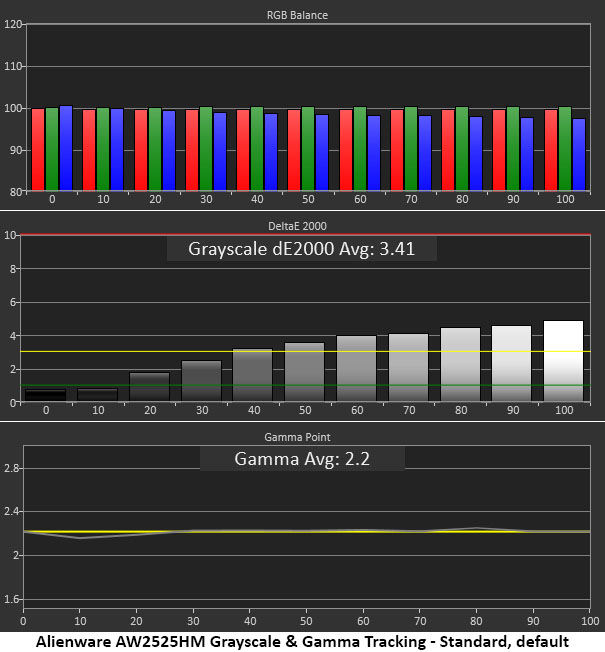605x652 pixels.
Task: Click the green threshold line in DeltaE chart
Action: click(305, 385)
